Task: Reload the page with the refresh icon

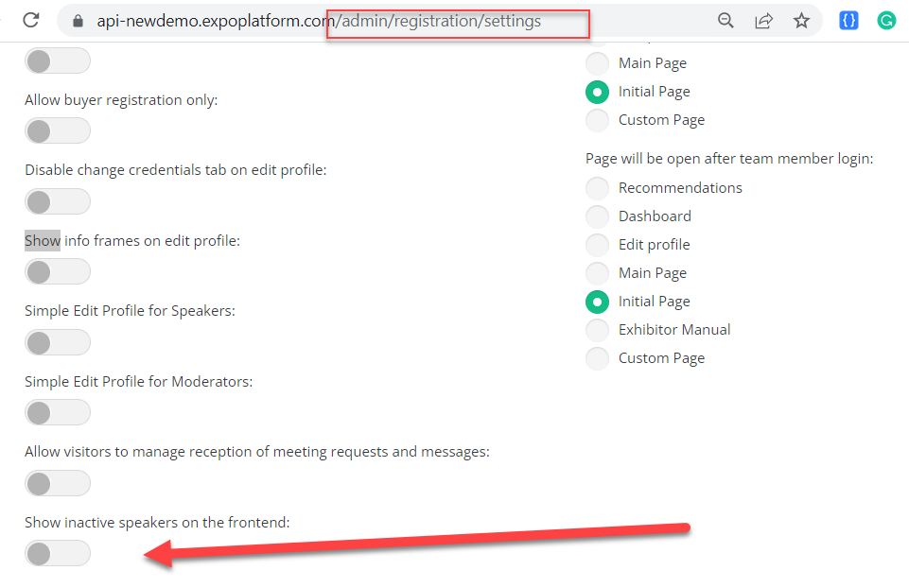Action: point(30,20)
